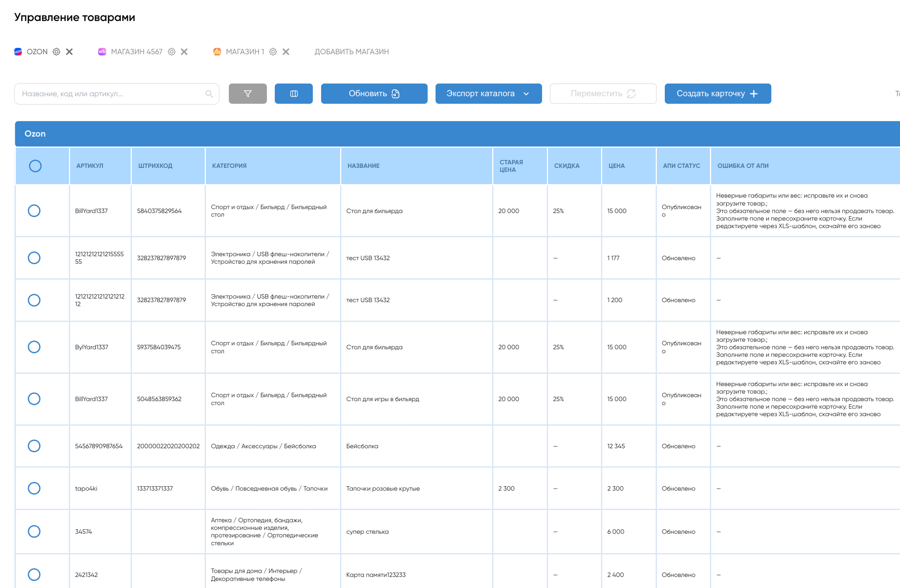Screen dimensions: 900x588
Task: Click the Ozon logo icon in tabs
Action: point(18,52)
